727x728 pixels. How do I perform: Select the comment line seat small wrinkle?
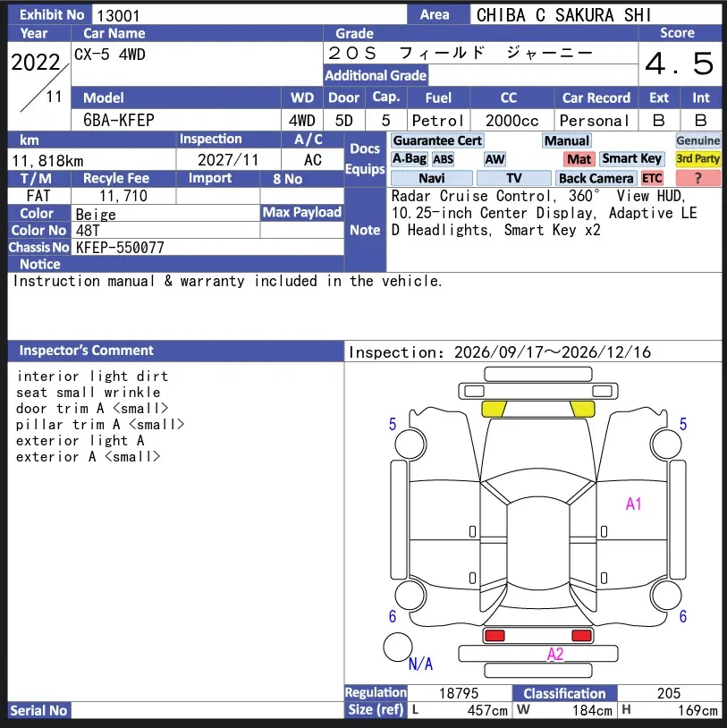pyautogui.click(x=89, y=393)
